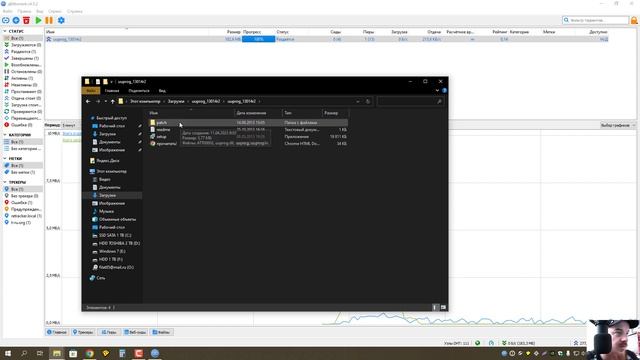The width and height of the screenshot is (640, 360).
Task: Click the orange pause icon in toolbar
Action: 49,20
